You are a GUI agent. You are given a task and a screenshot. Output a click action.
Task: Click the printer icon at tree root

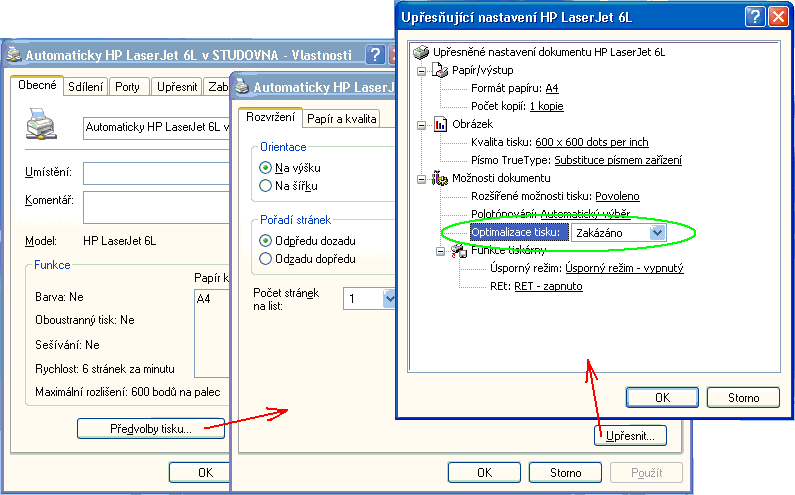[421, 52]
